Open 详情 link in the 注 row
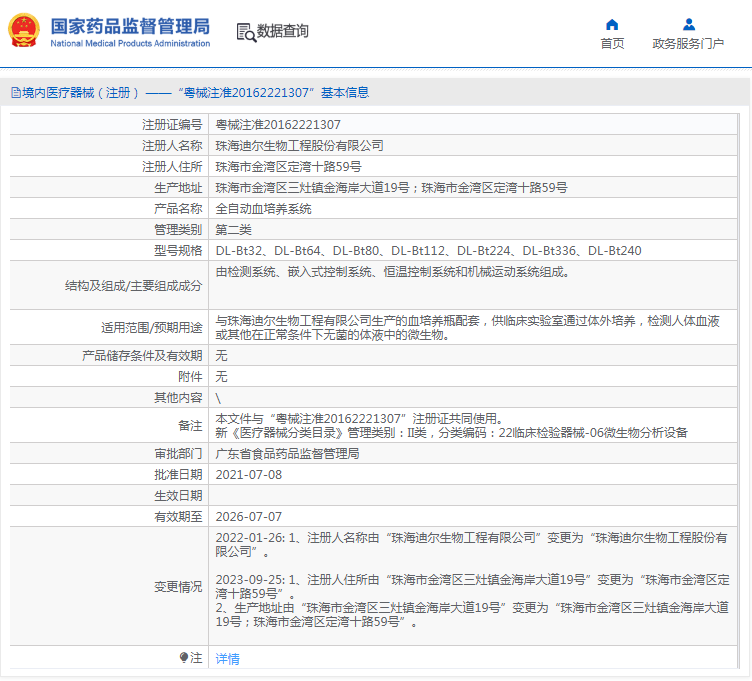752x681 pixels. click(x=227, y=658)
